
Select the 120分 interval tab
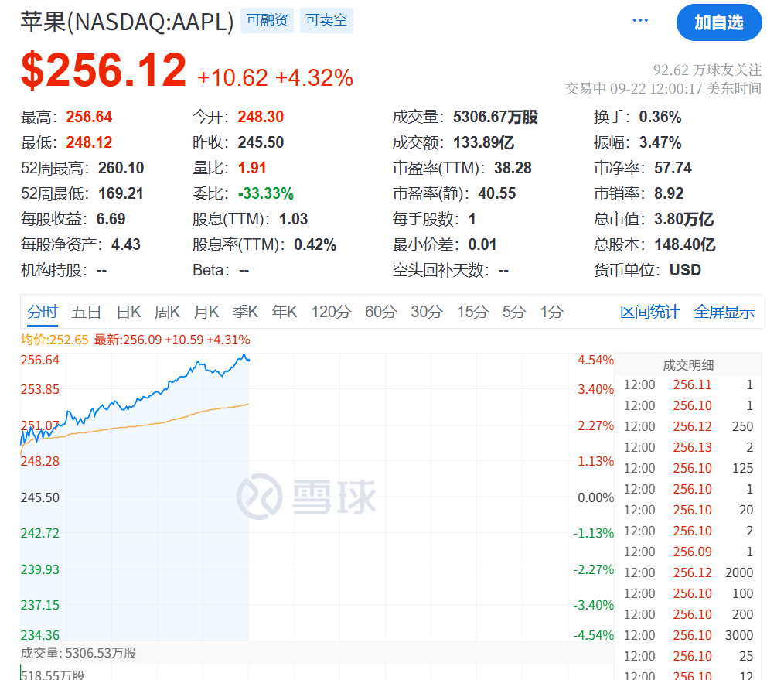331,312
